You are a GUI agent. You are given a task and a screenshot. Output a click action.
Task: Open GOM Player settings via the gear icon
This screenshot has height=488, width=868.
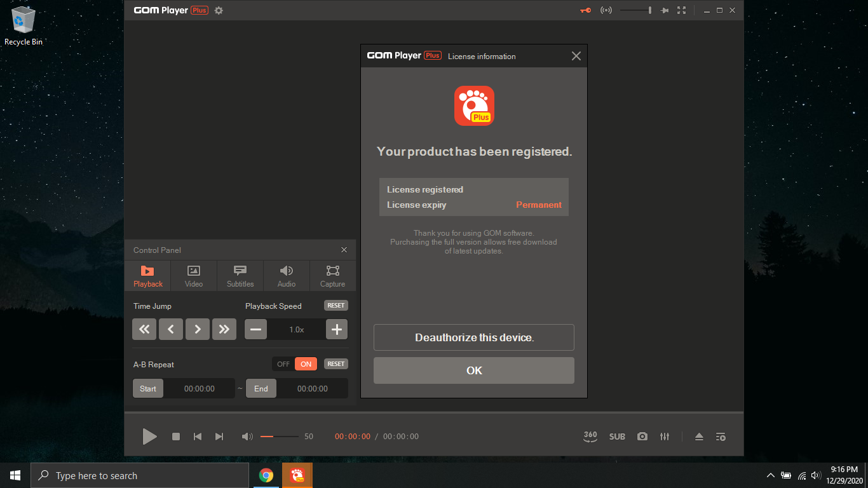(218, 10)
